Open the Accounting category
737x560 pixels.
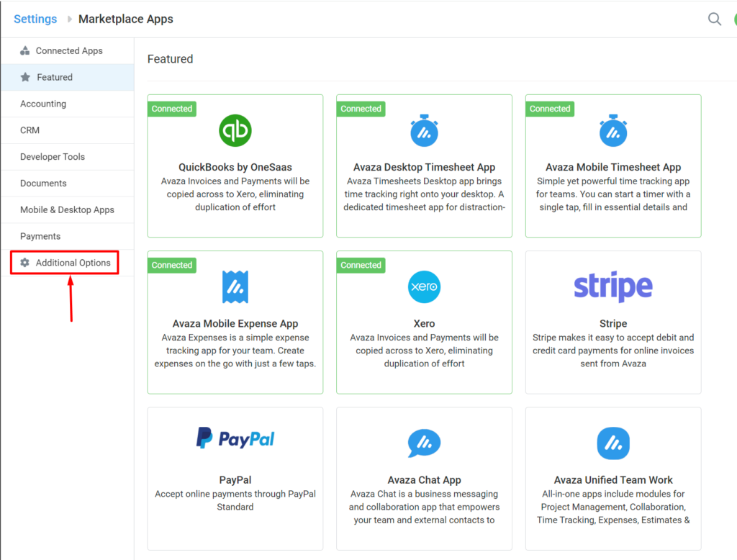68,104
